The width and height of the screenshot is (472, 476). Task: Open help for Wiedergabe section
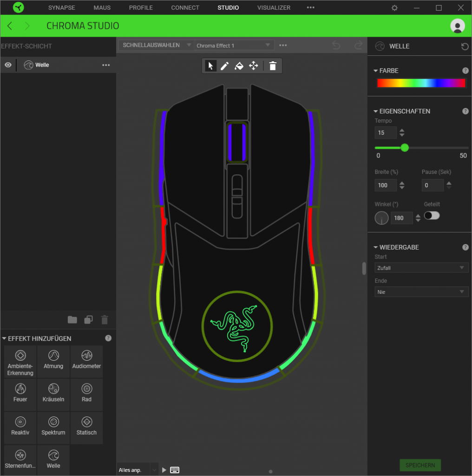tap(465, 247)
